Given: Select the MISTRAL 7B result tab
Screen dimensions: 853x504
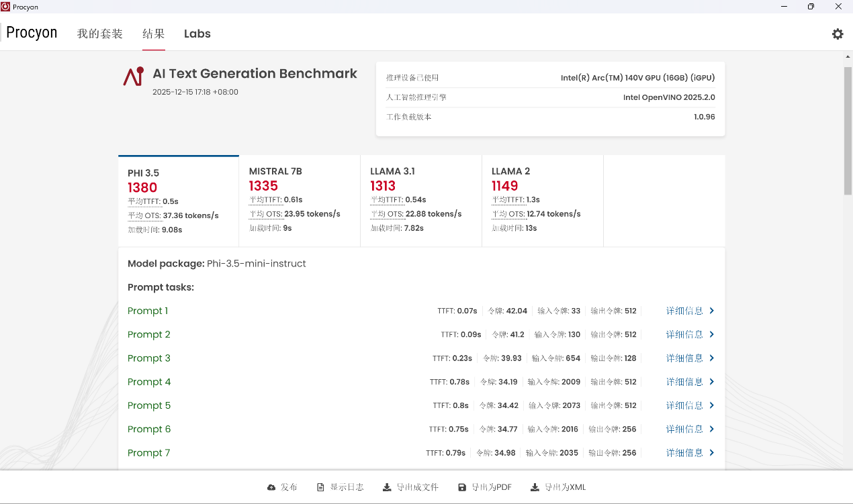Looking at the screenshot, I should (300, 200).
